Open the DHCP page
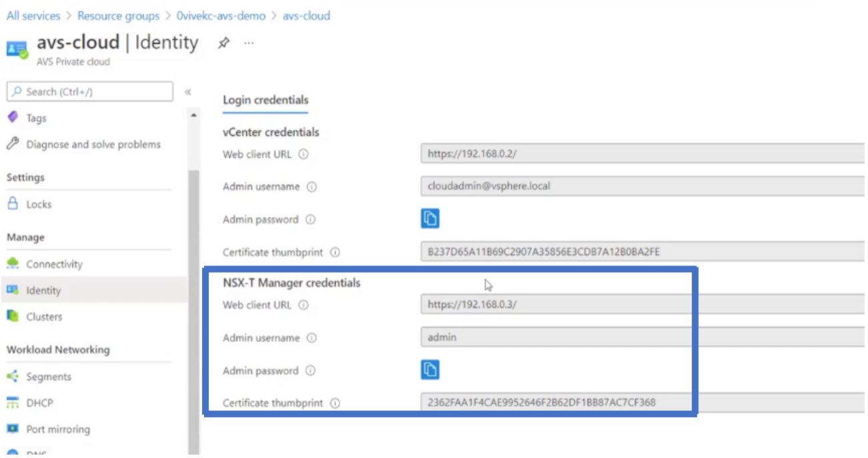The height and width of the screenshot is (458, 868). (39, 403)
